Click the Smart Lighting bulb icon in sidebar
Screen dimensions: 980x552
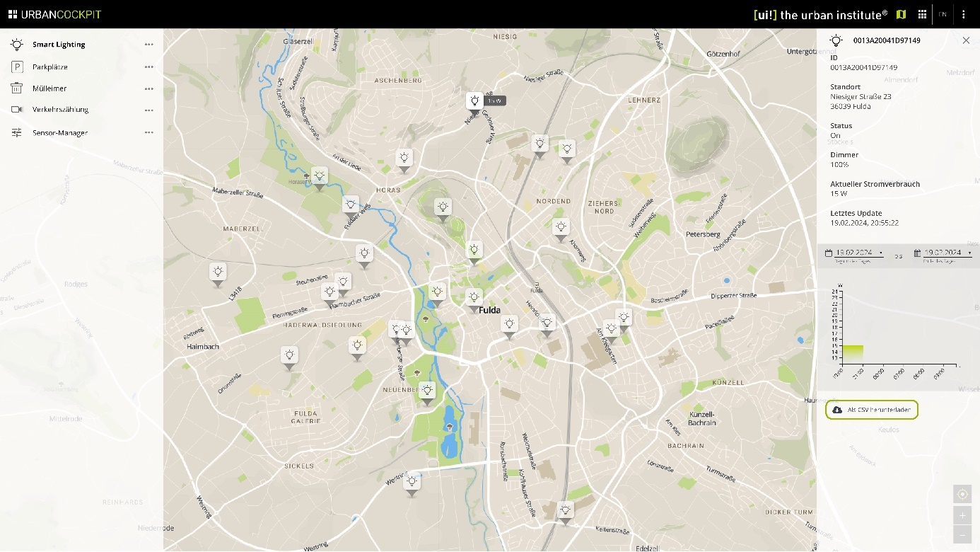click(17, 45)
